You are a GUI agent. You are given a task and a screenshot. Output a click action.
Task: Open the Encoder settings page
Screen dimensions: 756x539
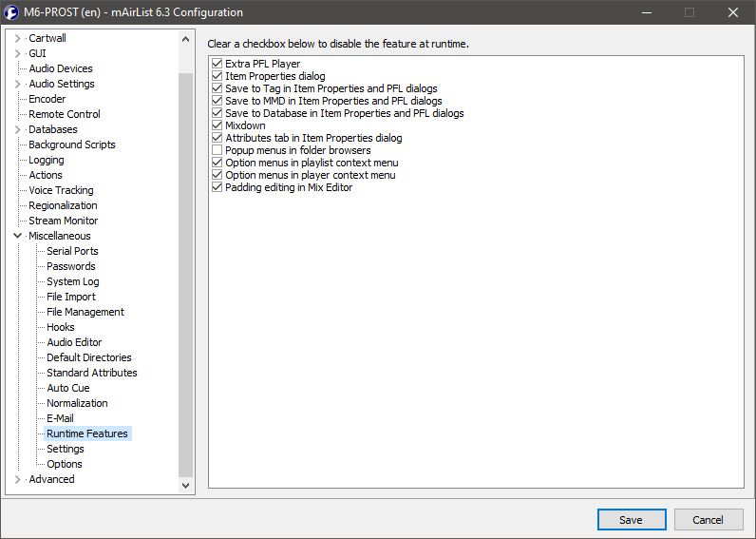tap(47, 99)
